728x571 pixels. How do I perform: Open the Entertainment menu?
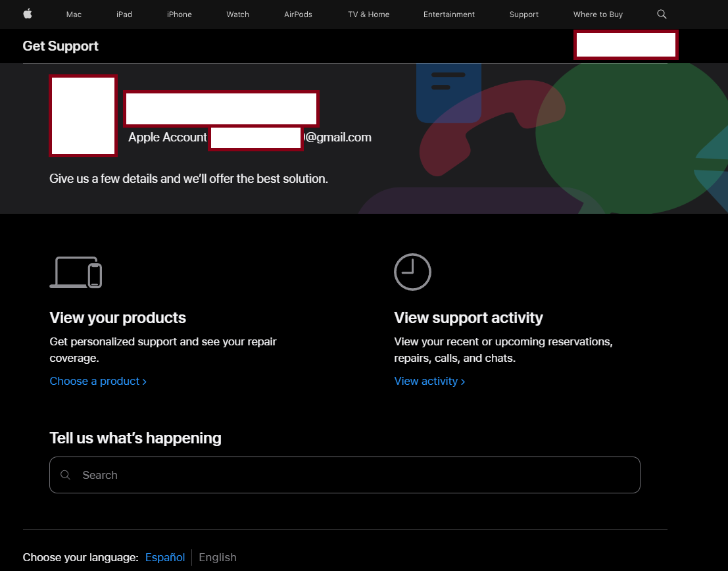[x=449, y=14]
